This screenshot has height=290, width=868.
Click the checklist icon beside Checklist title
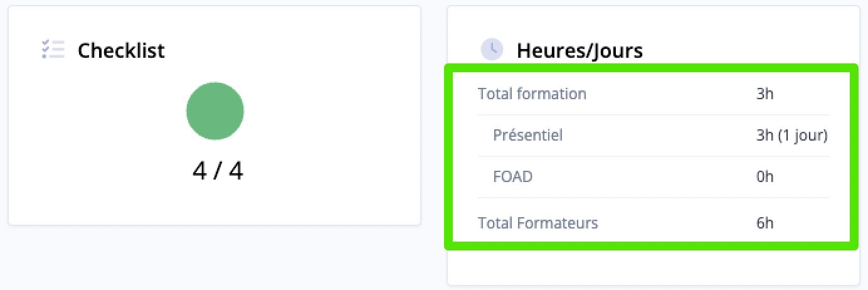[53, 49]
